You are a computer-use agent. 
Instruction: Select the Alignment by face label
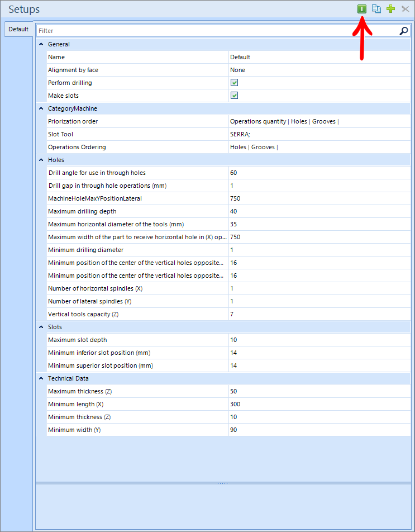pyautogui.click(x=73, y=70)
